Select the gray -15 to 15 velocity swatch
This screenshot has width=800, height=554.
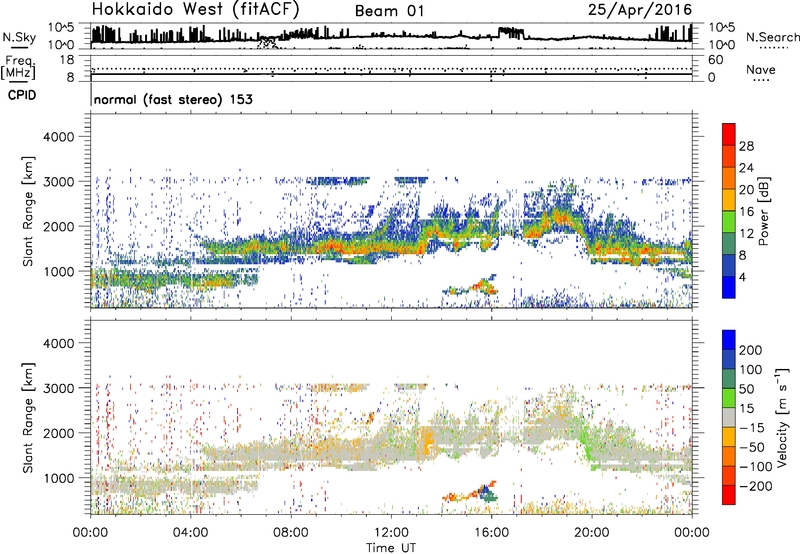click(x=729, y=418)
